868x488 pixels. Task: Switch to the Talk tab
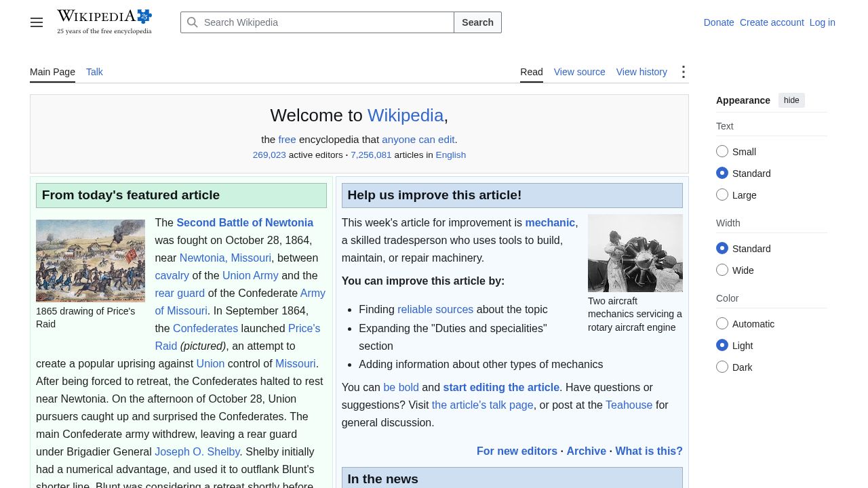pyautogui.click(x=94, y=72)
